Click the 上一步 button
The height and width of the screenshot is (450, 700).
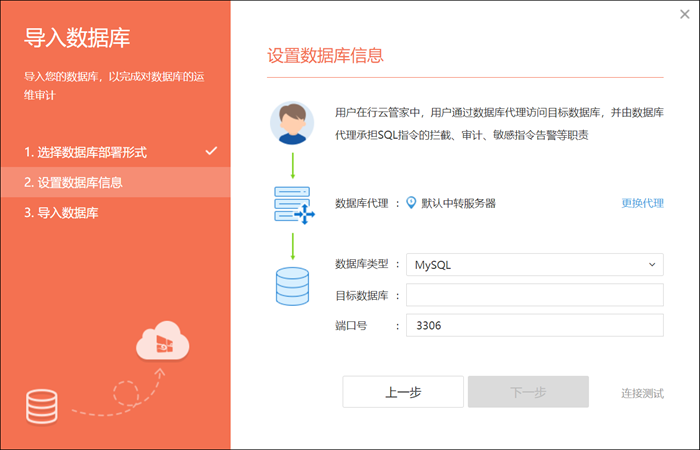tap(403, 392)
